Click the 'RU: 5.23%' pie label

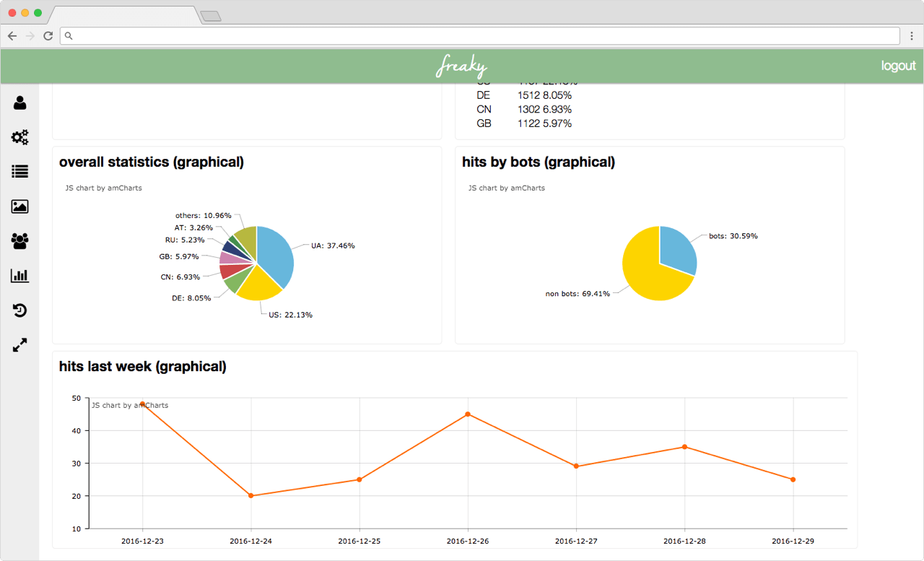[185, 240]
